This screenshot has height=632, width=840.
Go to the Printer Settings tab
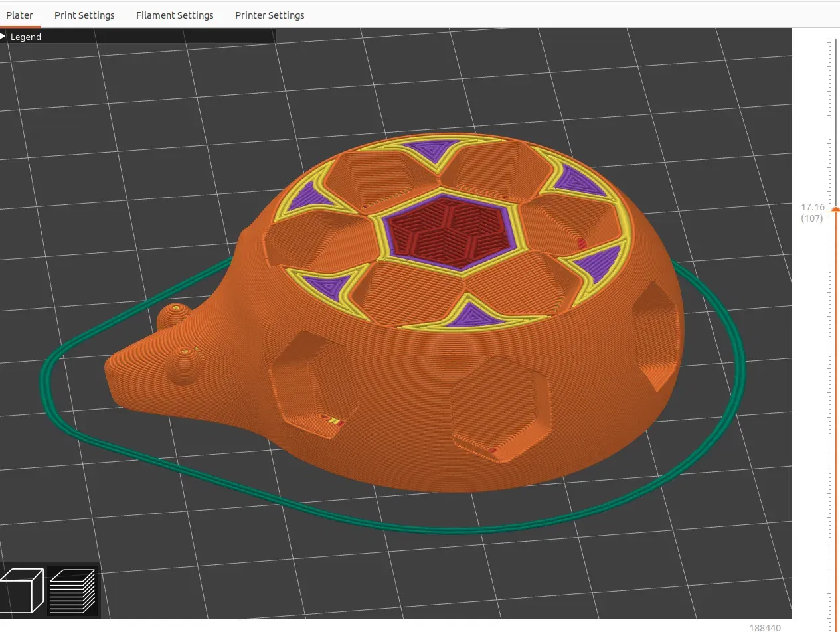click(x=270, y=15)
